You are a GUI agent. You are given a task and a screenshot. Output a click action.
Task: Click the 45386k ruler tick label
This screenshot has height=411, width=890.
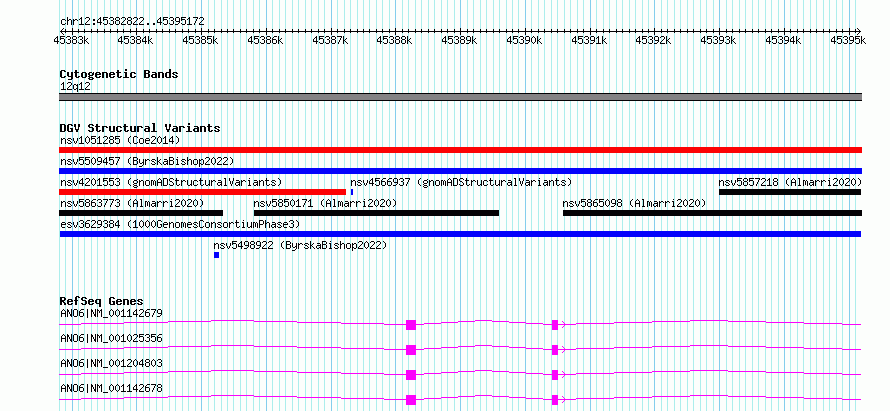266,40
